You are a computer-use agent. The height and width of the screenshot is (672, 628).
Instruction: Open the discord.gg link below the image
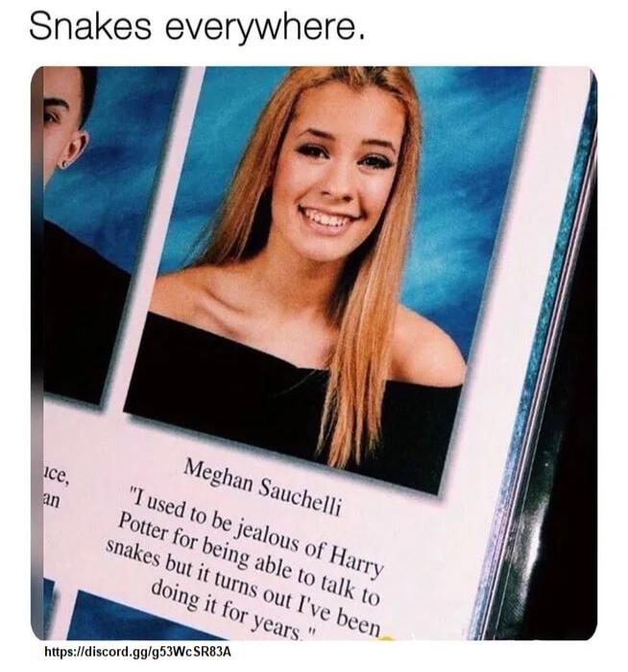point(138,652)
